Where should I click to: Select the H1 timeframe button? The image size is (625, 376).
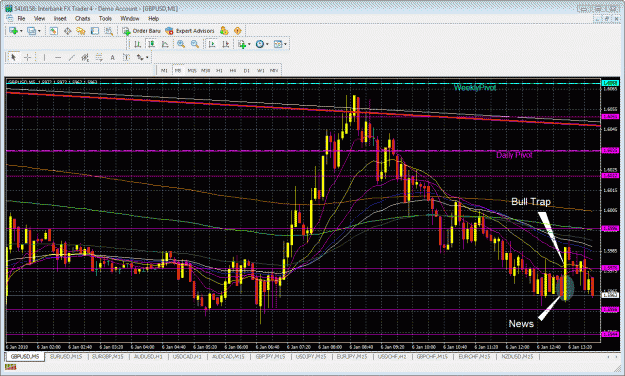pos(219,70)
